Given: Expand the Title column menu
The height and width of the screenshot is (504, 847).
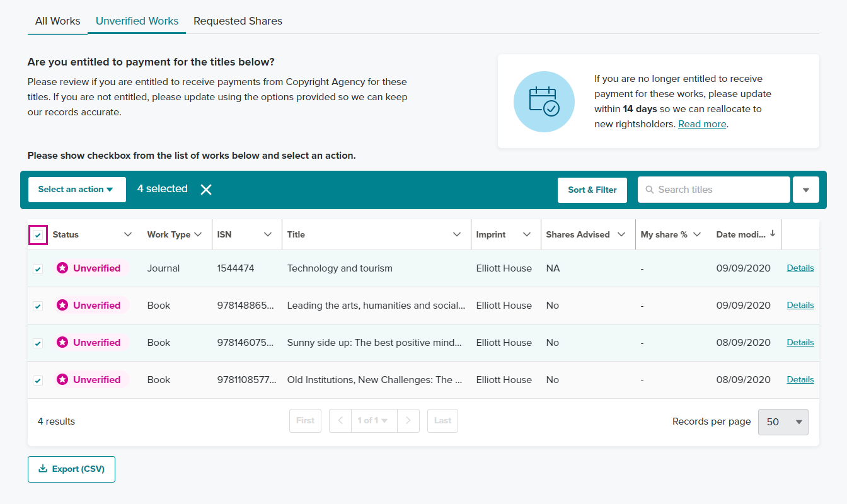Looking at the screenshot, I should click(x=457, y=234).
